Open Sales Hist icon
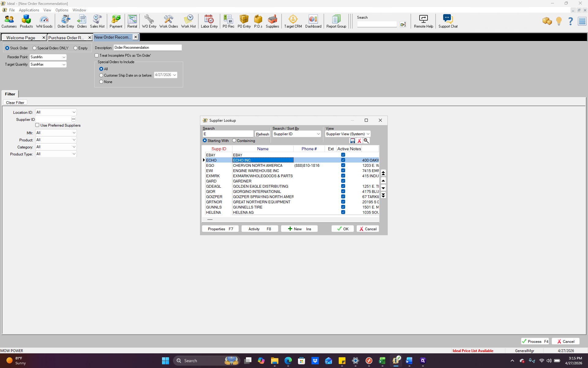 click(x=97, y=21)
